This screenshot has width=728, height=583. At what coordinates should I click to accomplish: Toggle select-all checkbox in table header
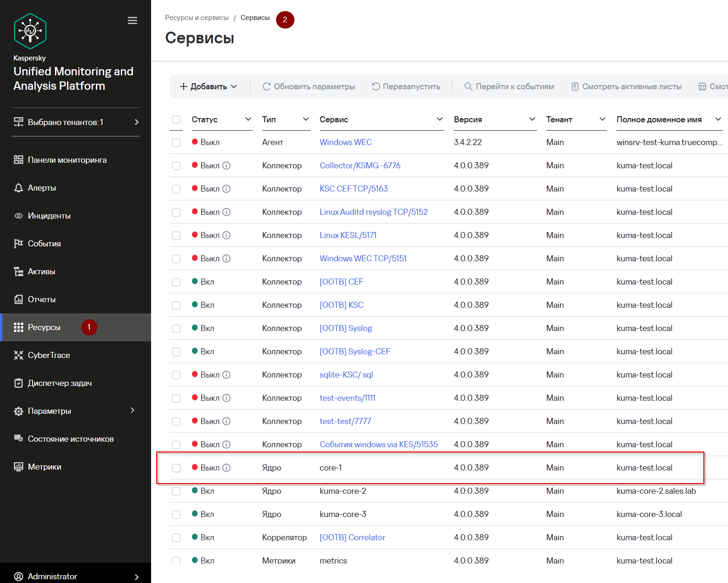point(176,119)
